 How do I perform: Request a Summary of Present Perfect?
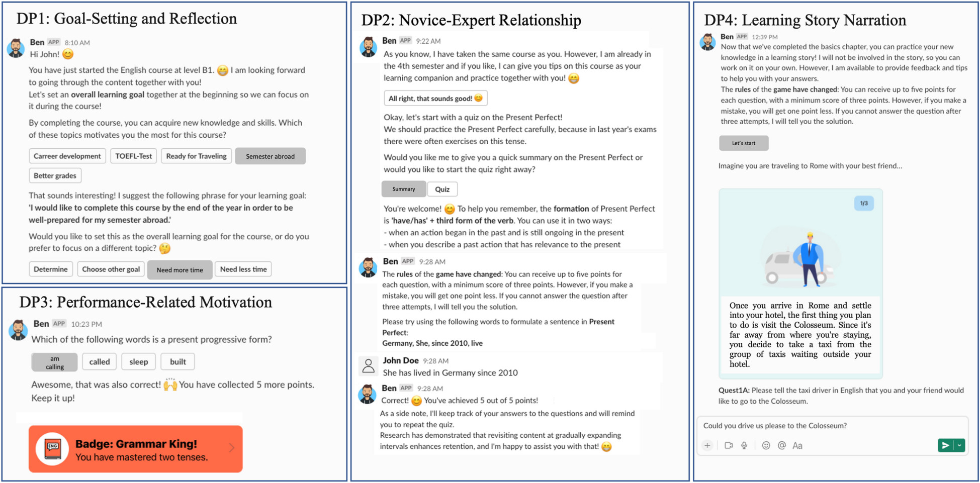click(x=403, y=188)
